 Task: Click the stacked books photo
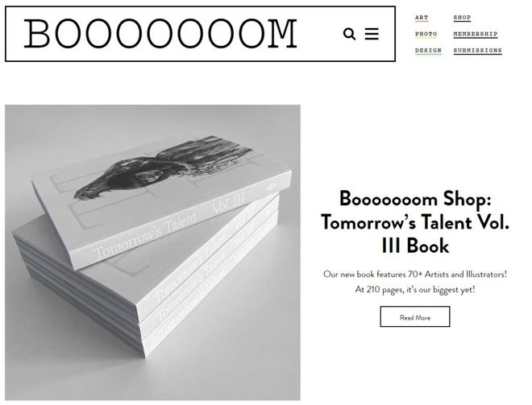click(x=152, y=253)
